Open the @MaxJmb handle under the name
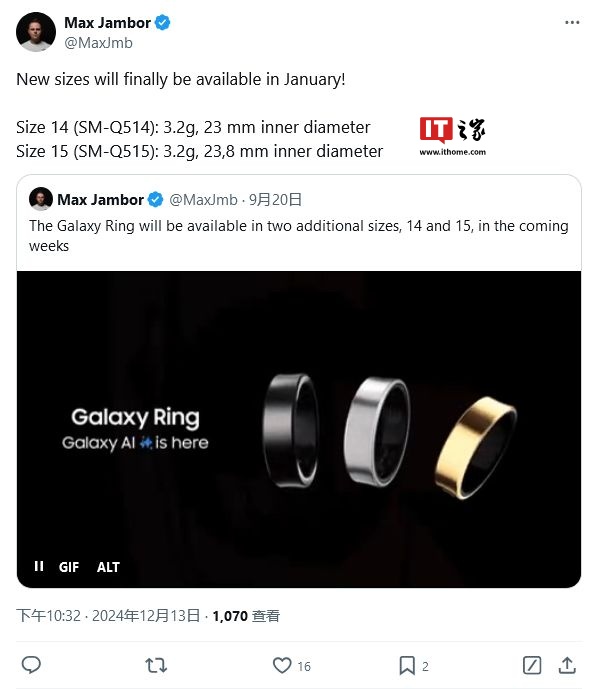 [98, 43]
